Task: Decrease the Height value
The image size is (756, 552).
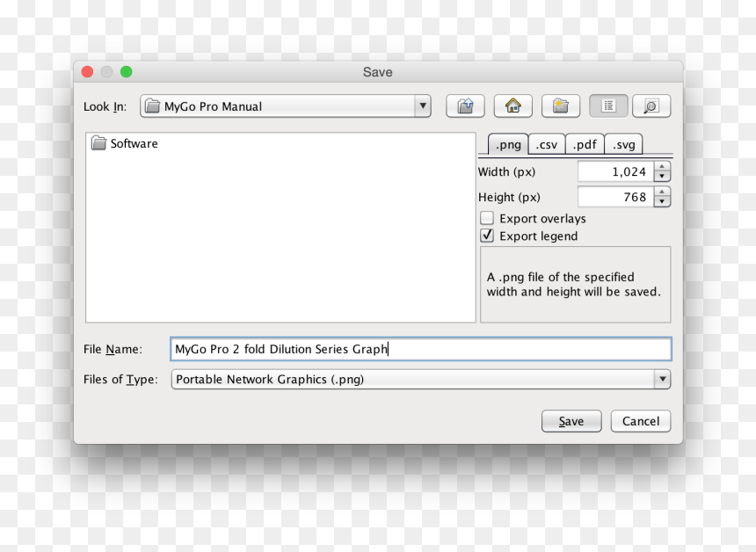Action: (x=662, y=201)
